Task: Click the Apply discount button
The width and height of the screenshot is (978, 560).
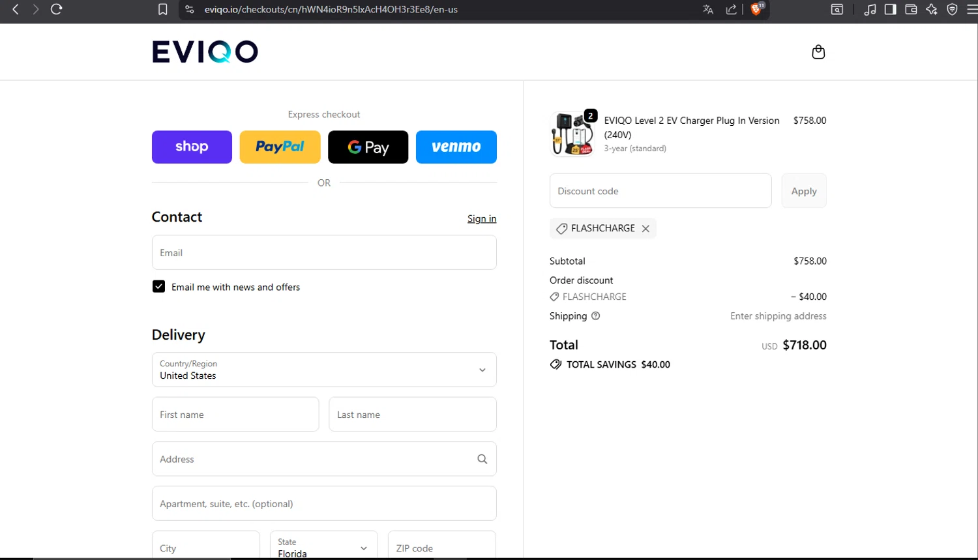Action: (x=804, y=191)
